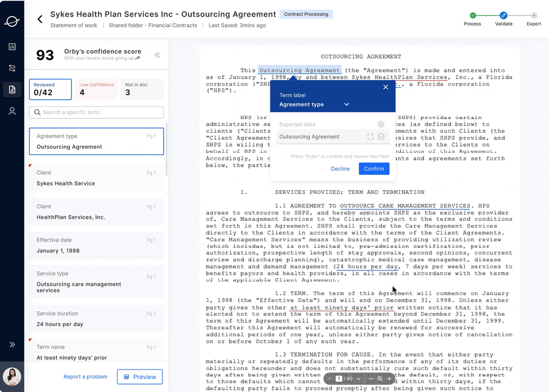Go to previous page with up chevron
The image size is (549, 392).
tap(330, 379)
